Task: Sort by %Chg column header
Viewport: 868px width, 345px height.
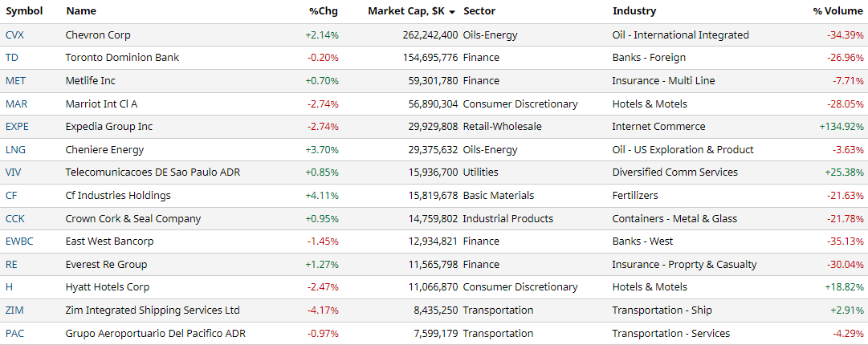Action: (324, 11)
